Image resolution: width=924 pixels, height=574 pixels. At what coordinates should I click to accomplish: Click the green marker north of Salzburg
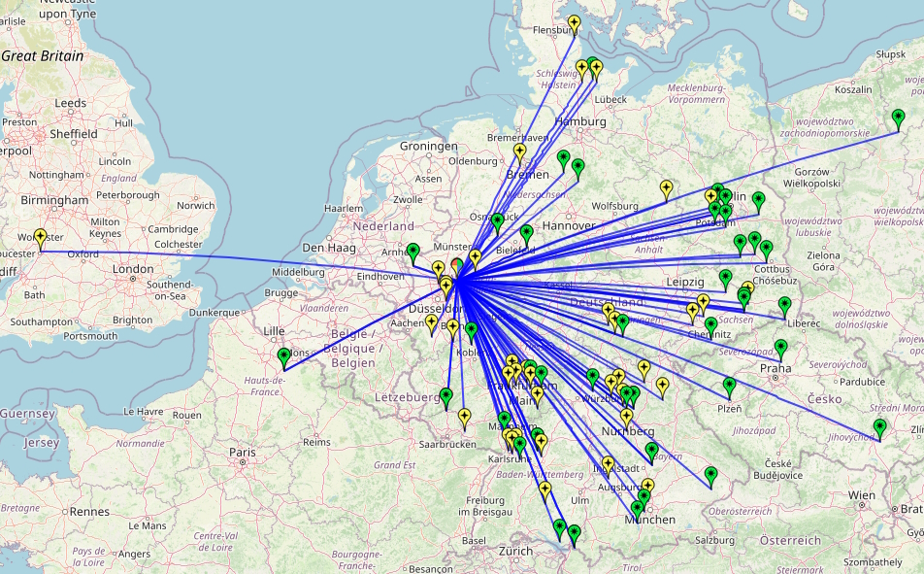tap(711, 475)
